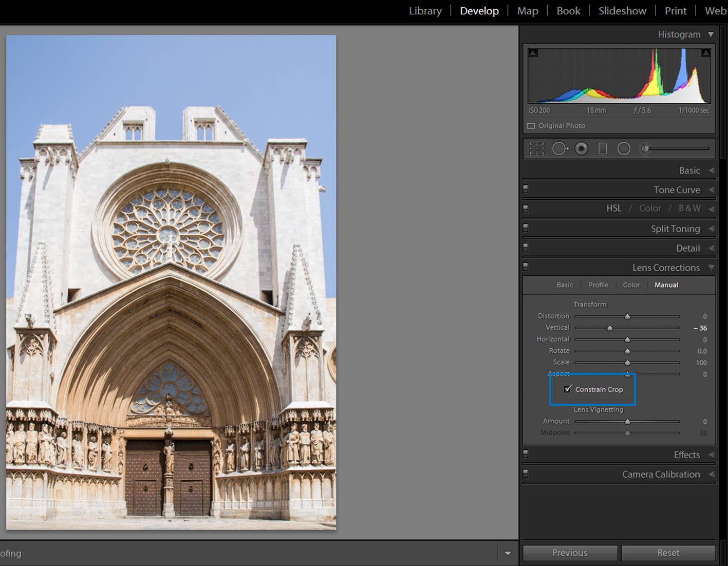Expand the Effects panel triangle
Image resolution: width=728 pixels, height=566 pixels.
(x=712, y=455)
